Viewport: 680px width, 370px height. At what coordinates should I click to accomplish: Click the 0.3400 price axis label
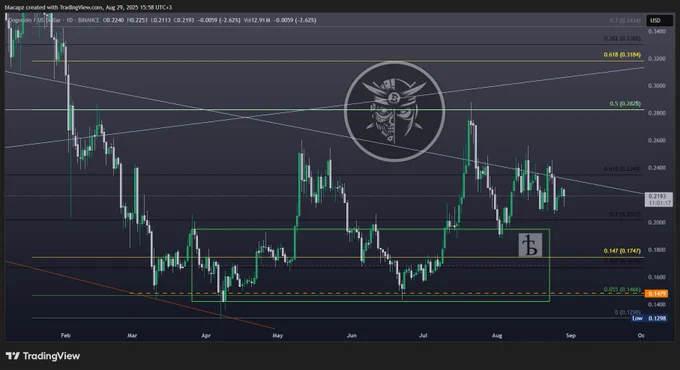pyautogui.click(x=657, y=32)
